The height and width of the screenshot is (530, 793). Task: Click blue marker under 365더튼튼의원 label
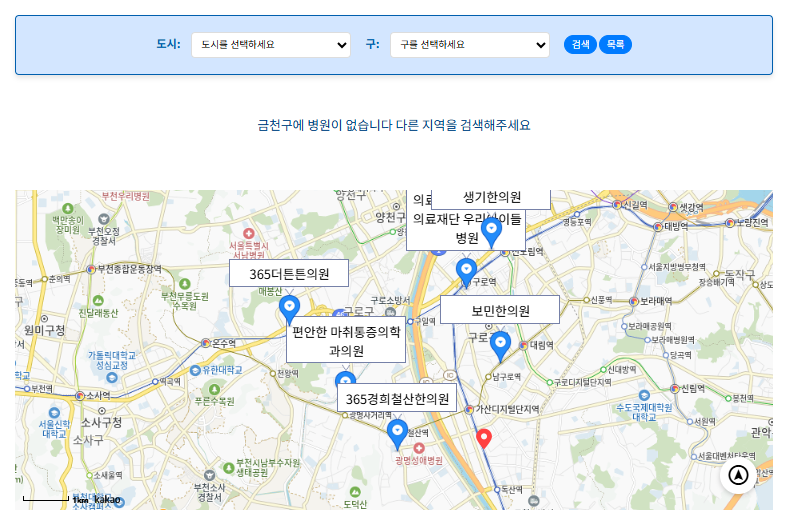(289, 310)
